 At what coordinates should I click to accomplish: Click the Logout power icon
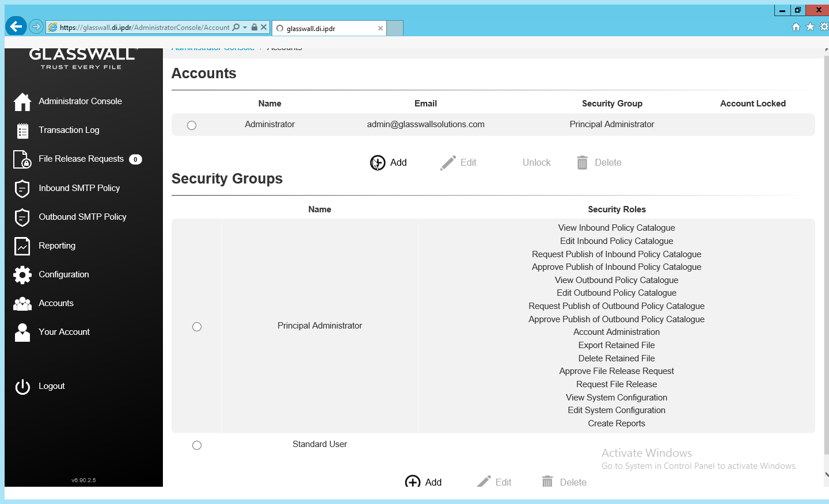[x=22, y=387]
